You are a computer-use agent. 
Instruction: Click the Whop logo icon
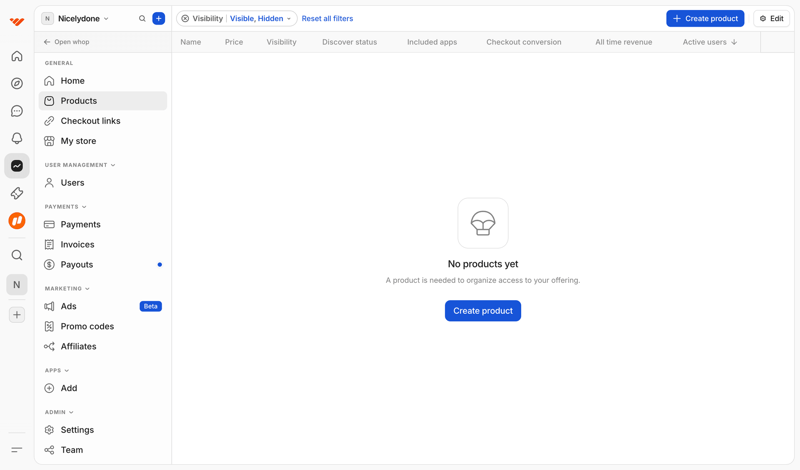(17, 21)
